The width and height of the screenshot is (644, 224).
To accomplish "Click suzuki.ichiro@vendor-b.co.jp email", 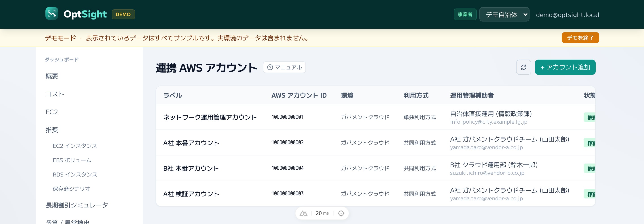I will point(487,173).
